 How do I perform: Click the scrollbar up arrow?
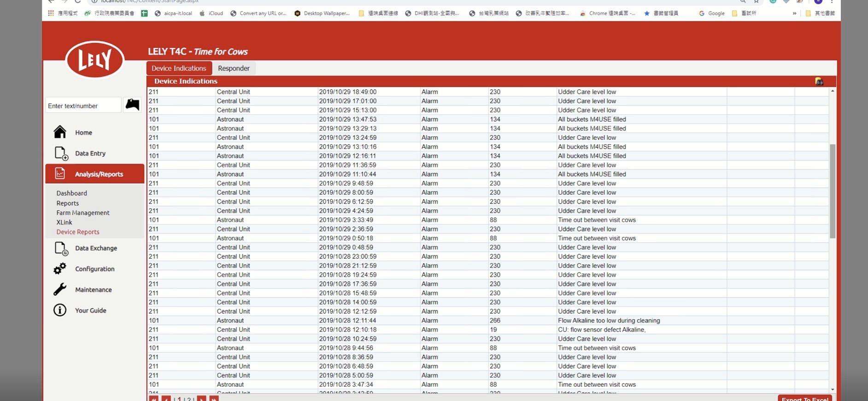pyautogui.click(x=833, y=91)
